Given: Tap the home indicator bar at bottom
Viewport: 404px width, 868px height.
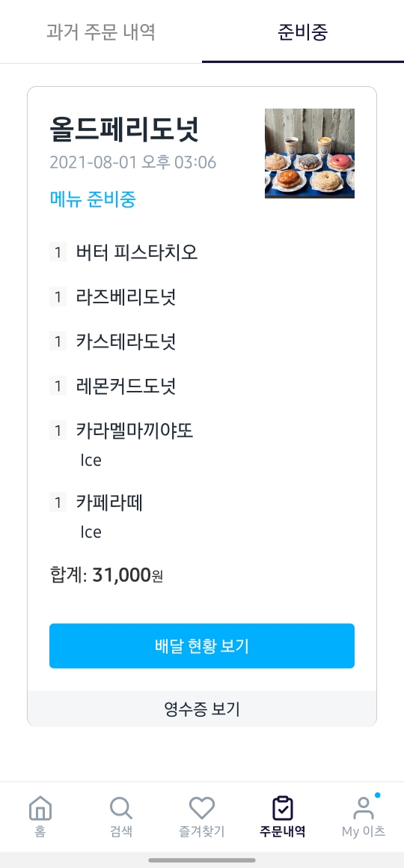Looking at the screenshot, I should click(x=202, y=861).
